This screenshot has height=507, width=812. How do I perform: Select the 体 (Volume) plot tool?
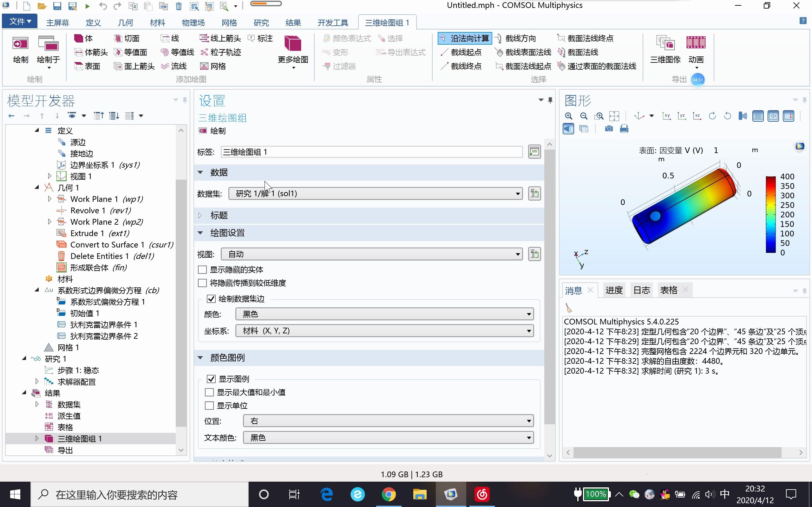click(x=84, y=38)
